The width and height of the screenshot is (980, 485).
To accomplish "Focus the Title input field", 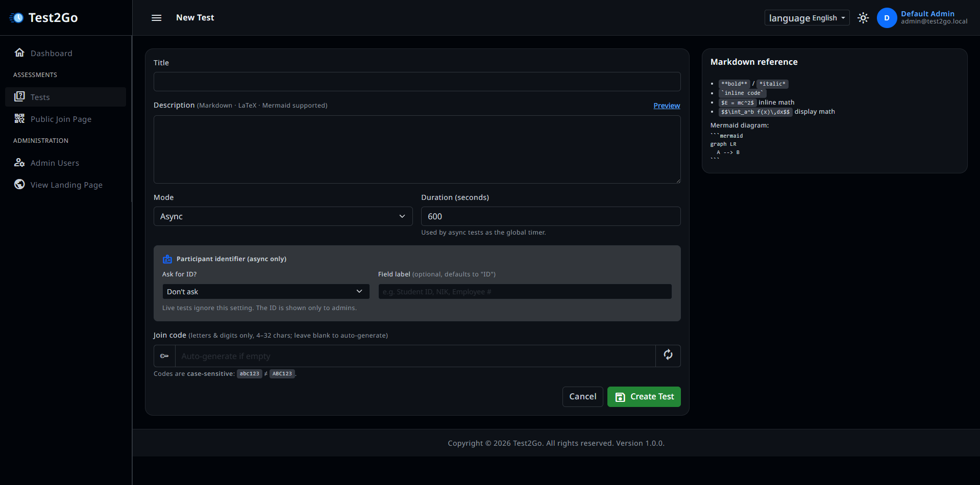I will pos(417,82).
